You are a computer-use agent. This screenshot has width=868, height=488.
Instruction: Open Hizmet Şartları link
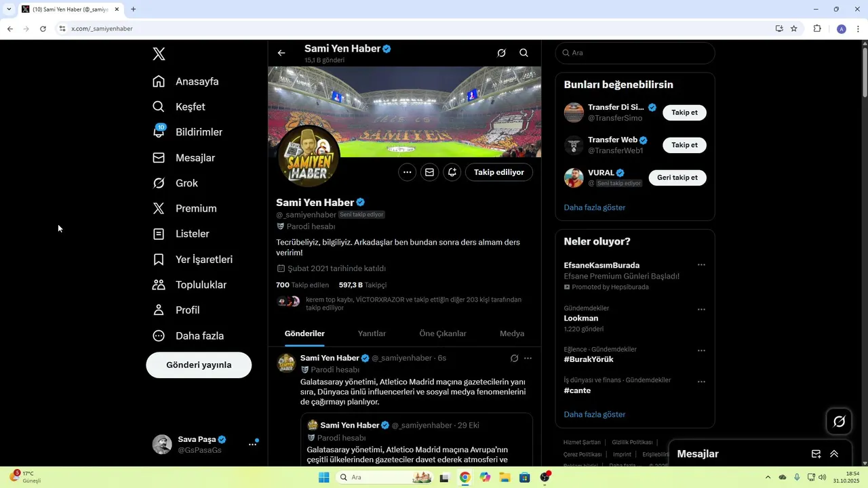582,443
